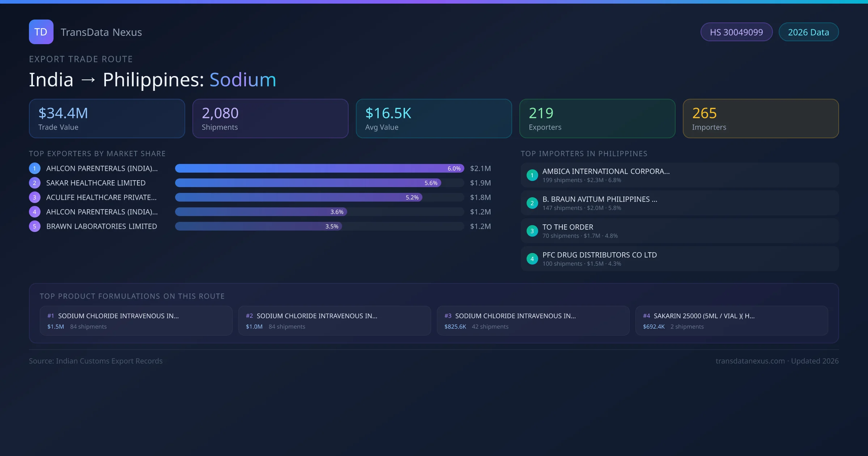Click the 6.0% market share bar
This screenshot has width=868, height=456.
pos(319,168)
